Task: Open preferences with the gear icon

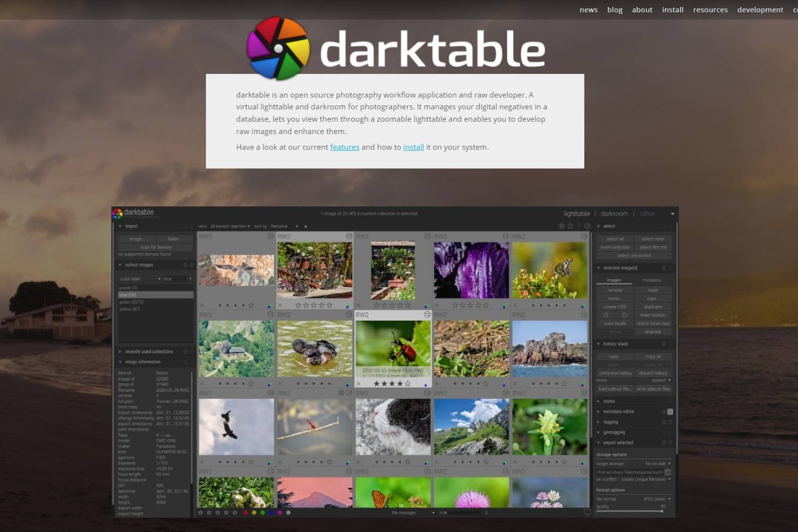Action: pyautogui.click(x=587, y=226)
